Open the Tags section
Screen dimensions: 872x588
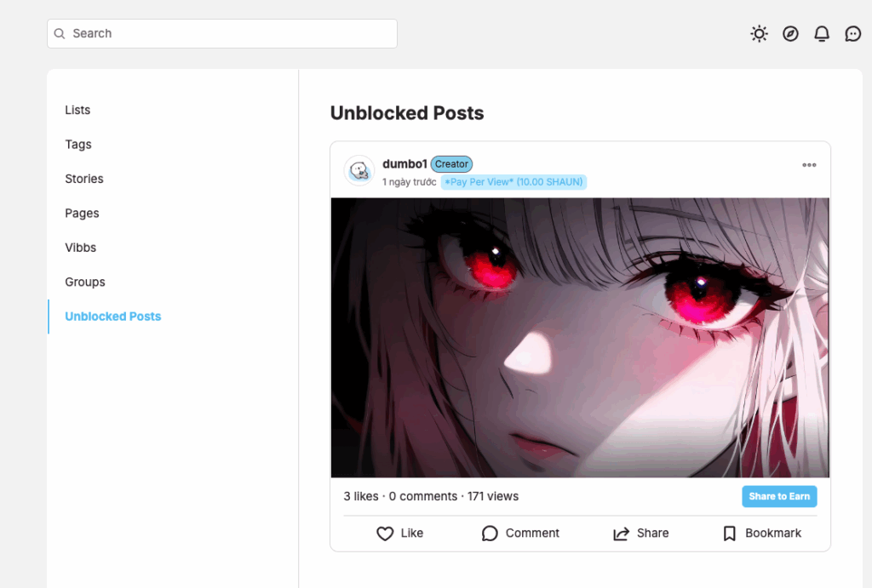[x=77, y=145]
